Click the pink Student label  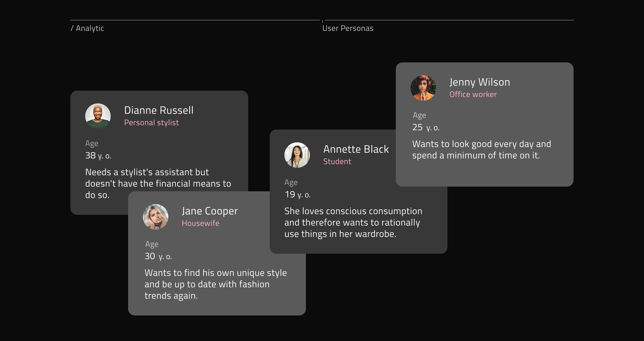337,162
